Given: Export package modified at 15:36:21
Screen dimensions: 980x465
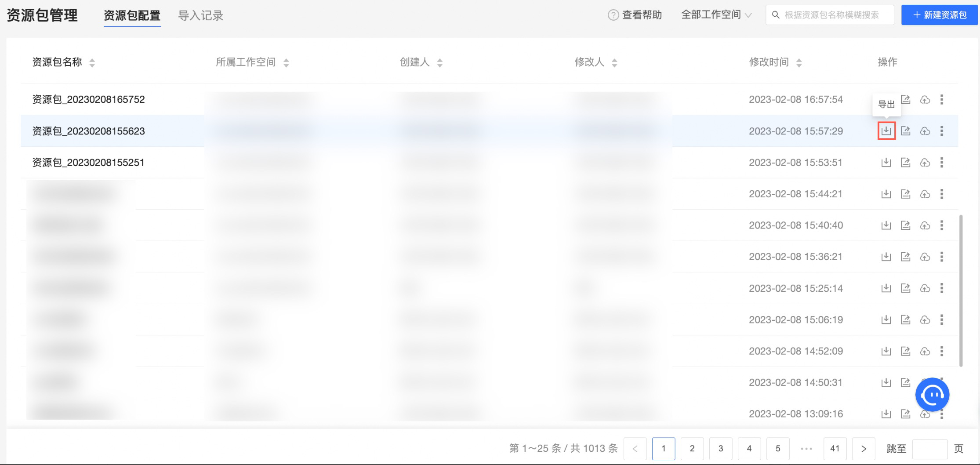Looking at the screenshot, I should pyautogui.click(x=886, y=257).
